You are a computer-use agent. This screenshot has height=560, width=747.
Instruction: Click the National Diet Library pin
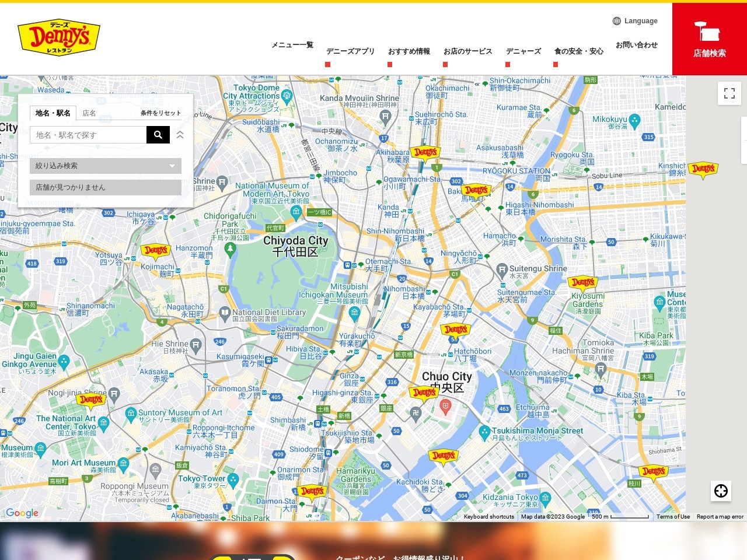[x=225, y=313]
